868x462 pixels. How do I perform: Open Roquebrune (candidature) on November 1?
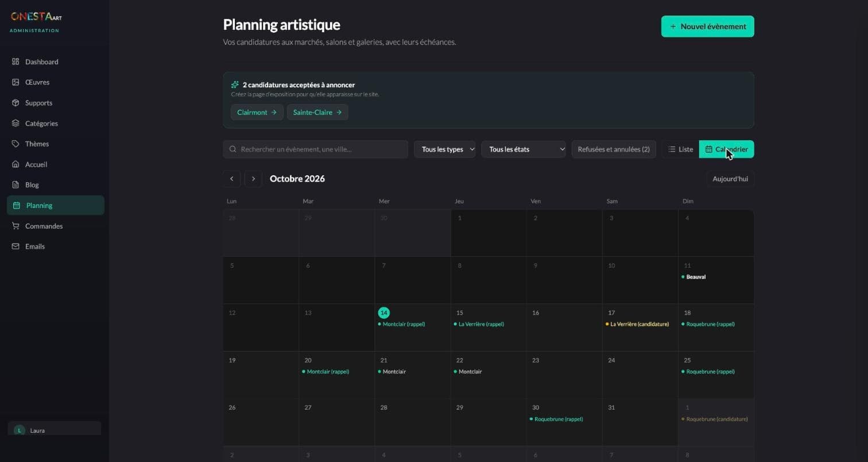[715, 419]
